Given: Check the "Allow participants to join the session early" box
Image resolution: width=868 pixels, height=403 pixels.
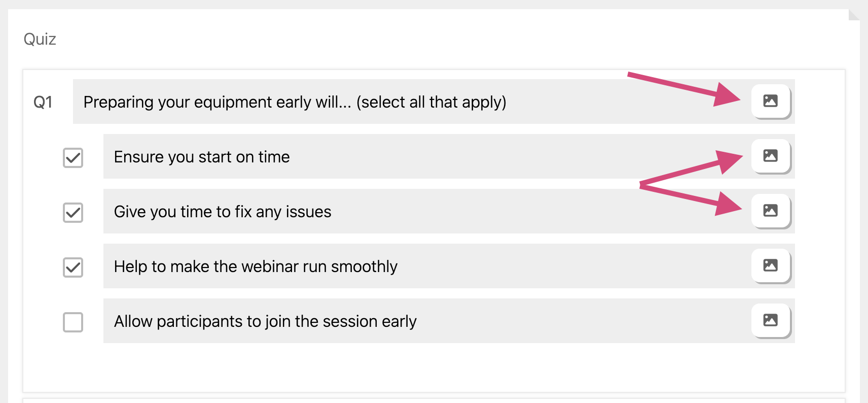Looking at the screenshot, I should [73, 322].
